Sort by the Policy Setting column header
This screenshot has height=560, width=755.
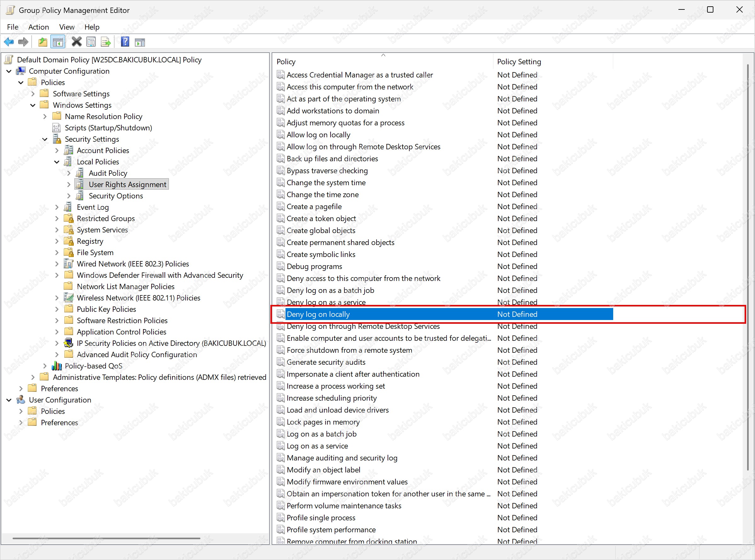553,61
